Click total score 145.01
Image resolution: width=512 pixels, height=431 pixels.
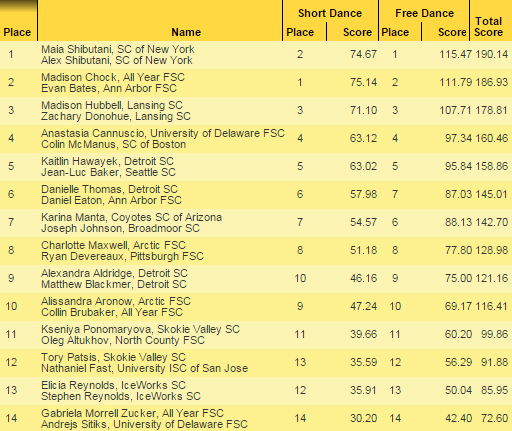point(492,194)
